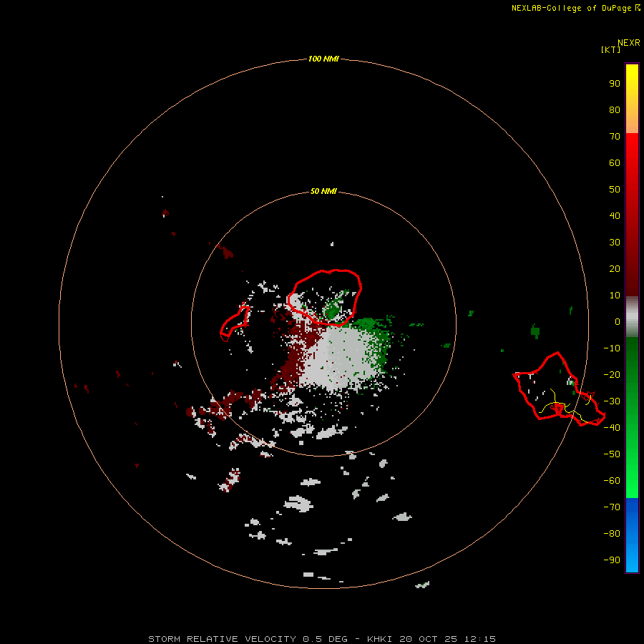Click the -20 value on velocity scale
Image resolution: width=644 pixels, height=644 pixels.
[x=612, y=374]
